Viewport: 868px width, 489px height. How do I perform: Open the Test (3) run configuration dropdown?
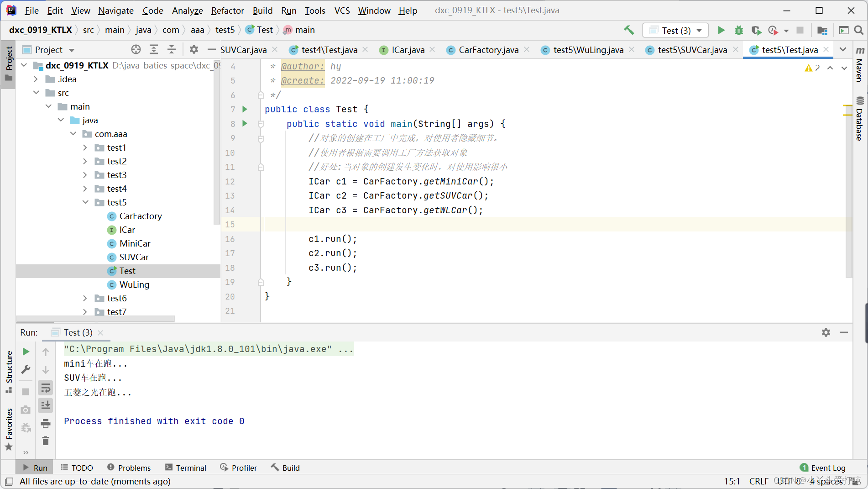tap(676, 30)
